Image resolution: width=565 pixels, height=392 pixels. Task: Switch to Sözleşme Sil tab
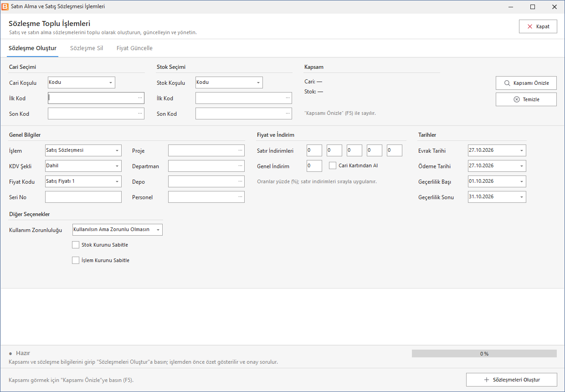tap(87, 48)
